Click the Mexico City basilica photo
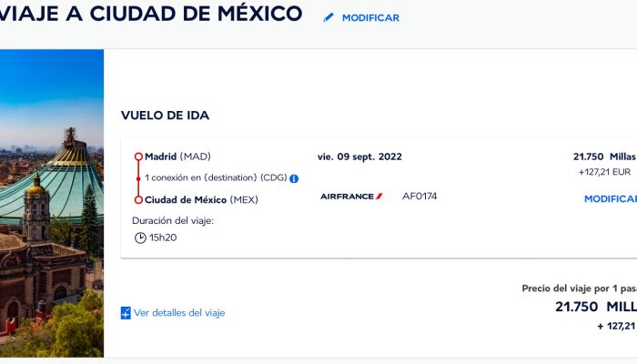 (52, 203)
